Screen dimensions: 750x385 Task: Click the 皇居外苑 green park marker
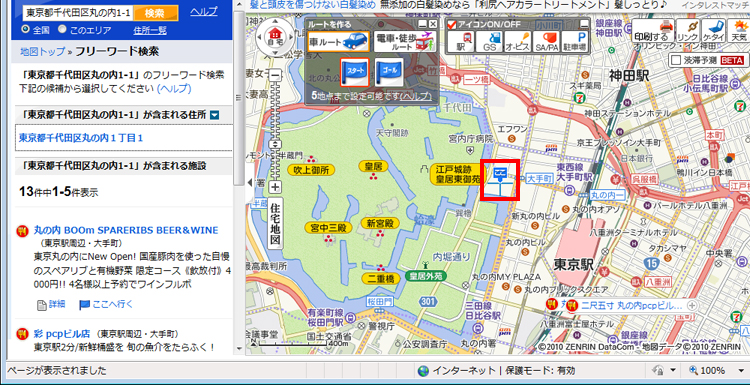coord(425,275)
